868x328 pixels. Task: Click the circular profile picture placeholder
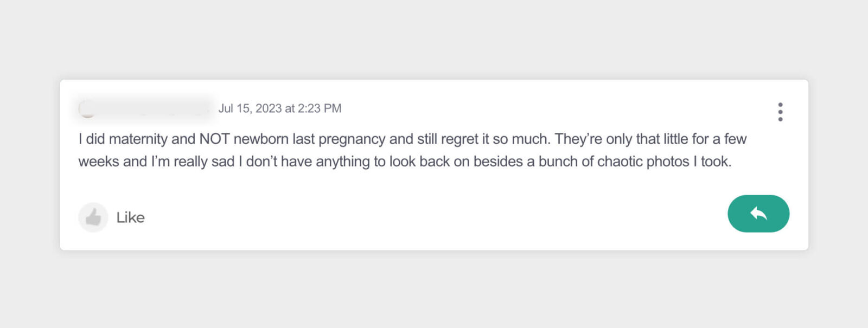coord(88,108)
